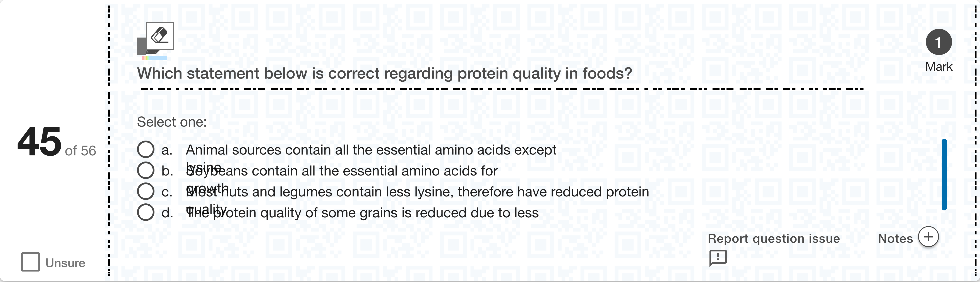The height and width of the screenshot is (282, 980).
Task: Click the question number 45
Action: [39, 142]
